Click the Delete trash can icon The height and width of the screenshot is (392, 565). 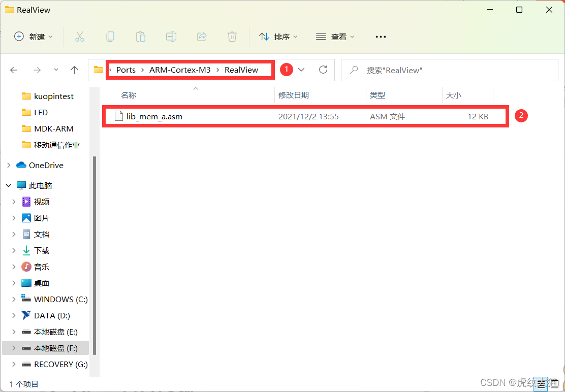click(x=232, y=37)
